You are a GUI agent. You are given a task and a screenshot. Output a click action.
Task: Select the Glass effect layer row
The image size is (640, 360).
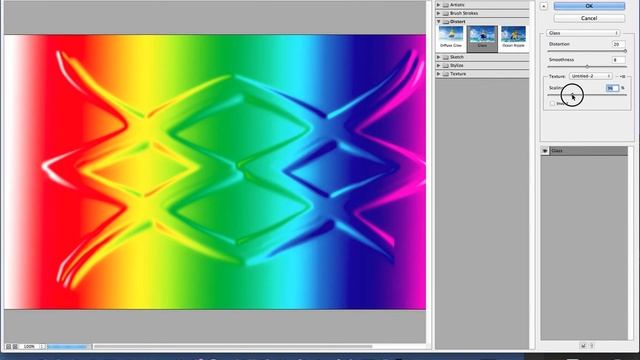(x=584, y=151)
